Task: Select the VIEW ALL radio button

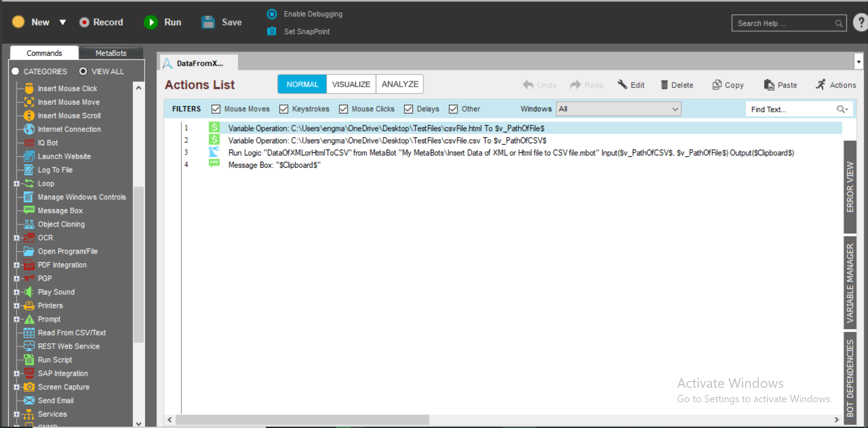Action: (x=83, y=71)
